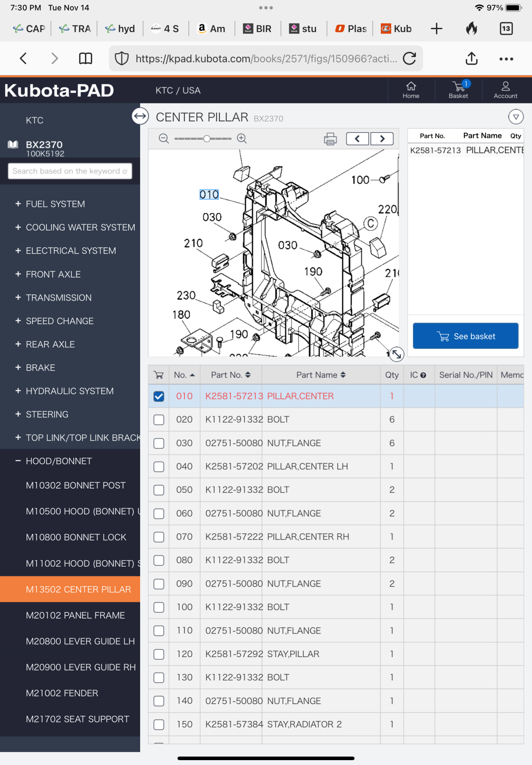
Task: Click the See basket button
Action: coord(466,336)
